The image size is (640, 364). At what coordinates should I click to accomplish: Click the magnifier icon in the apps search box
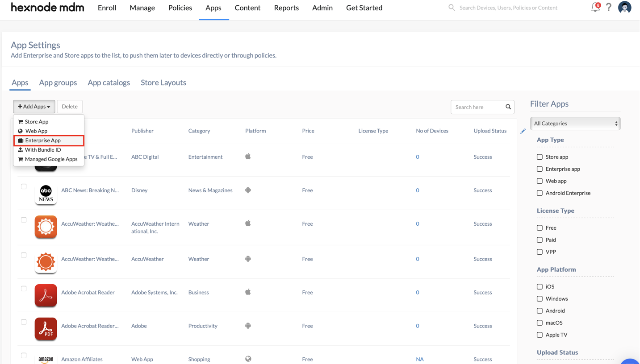(x=508, y=107)
